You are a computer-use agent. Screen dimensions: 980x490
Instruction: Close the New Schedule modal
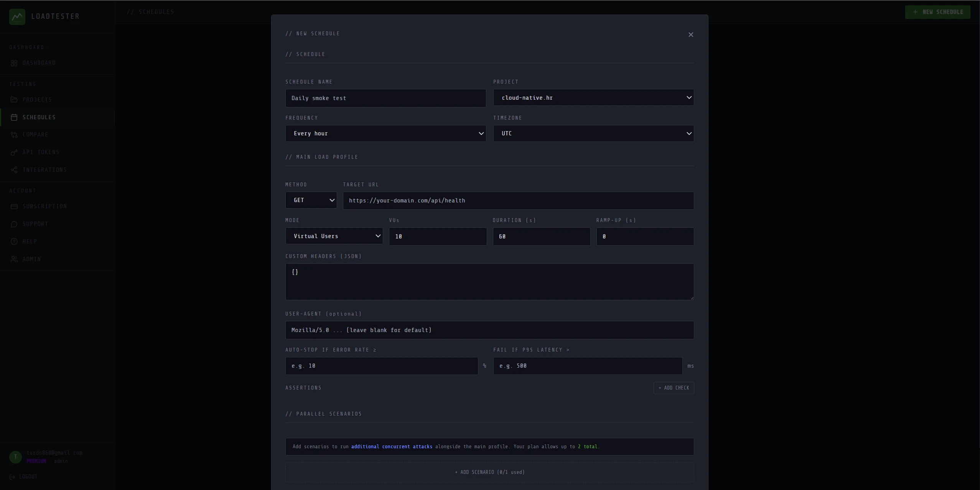pyautogui.click(x=690, y=35)
